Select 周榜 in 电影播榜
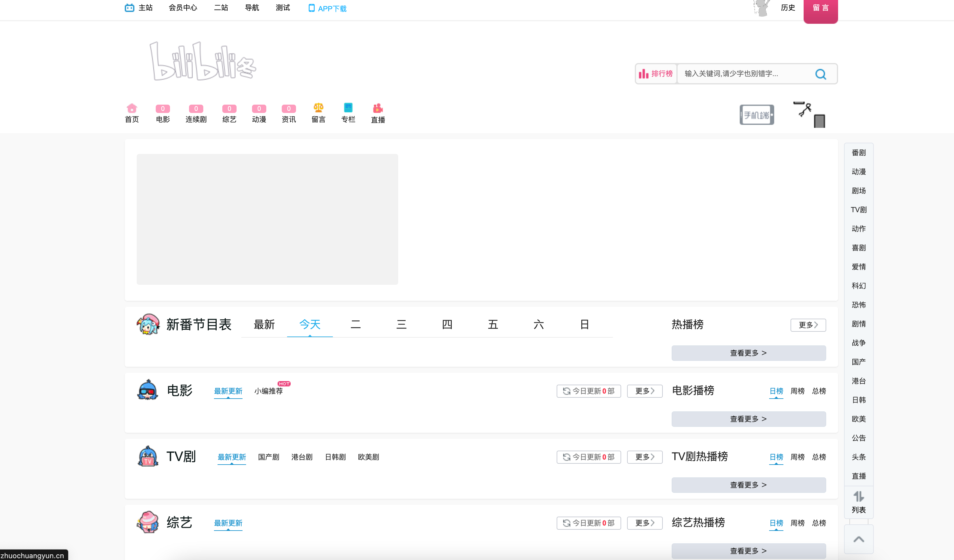954x560 pixels. pos(797,391)
